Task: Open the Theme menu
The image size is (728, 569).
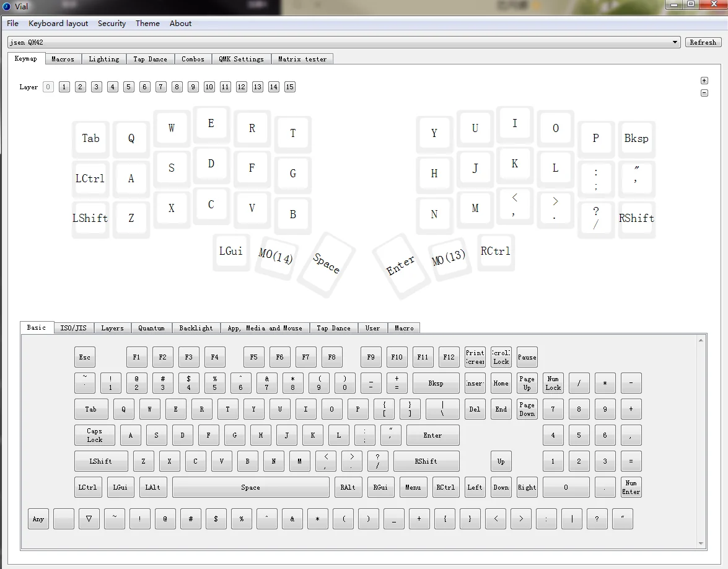Action: [147, 24]
